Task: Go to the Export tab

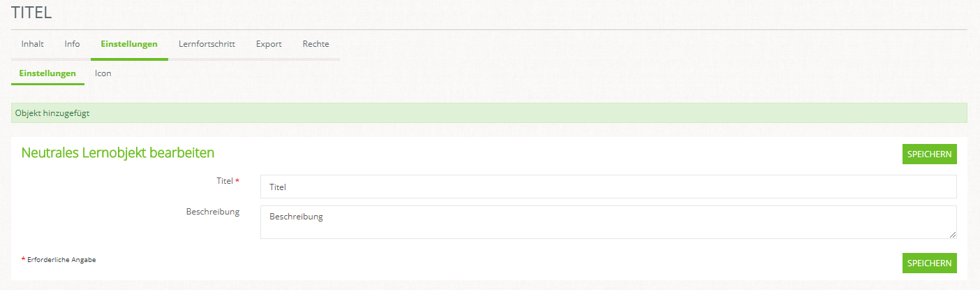Action: pos(269,44)
